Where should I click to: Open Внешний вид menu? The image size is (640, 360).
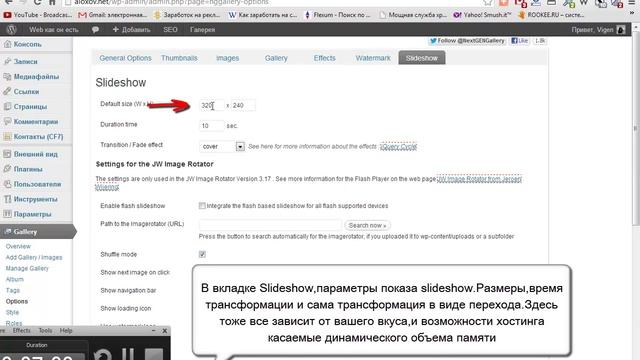pos(36,154)
